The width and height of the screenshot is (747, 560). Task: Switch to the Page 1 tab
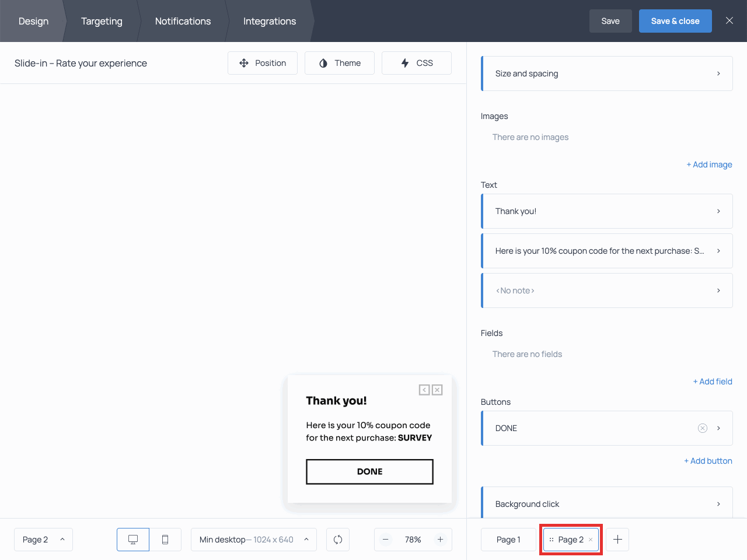(x=508, y=540)
